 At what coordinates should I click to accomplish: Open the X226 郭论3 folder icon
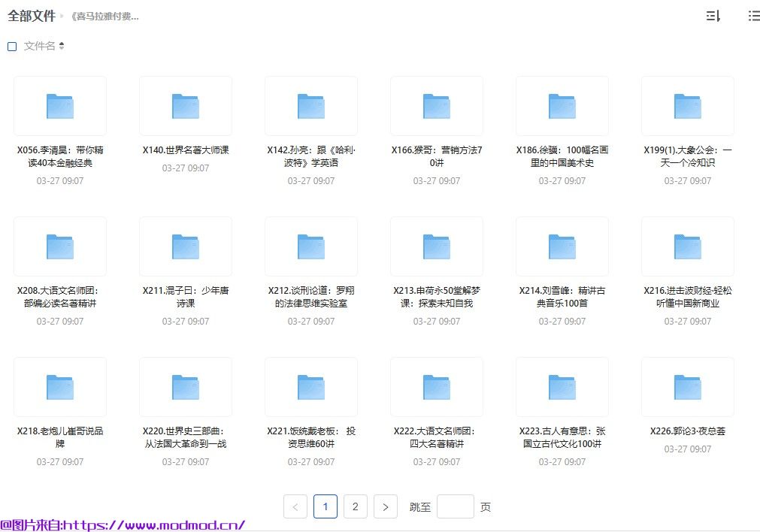pyautogui.click(x=688, y=387)
